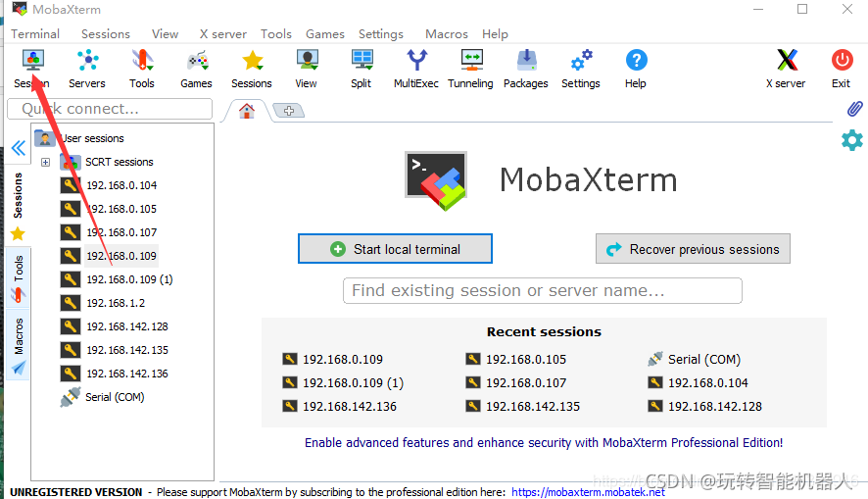This screenshot has height=499, width=868.
Task: Open the Tools menu
Action: coord(275,33)
